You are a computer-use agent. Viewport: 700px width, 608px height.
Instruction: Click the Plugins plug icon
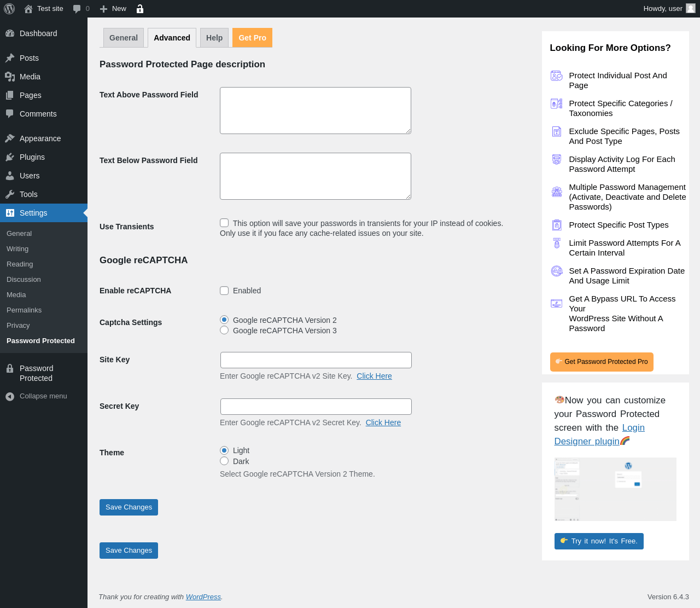click(x=10, y=157)
